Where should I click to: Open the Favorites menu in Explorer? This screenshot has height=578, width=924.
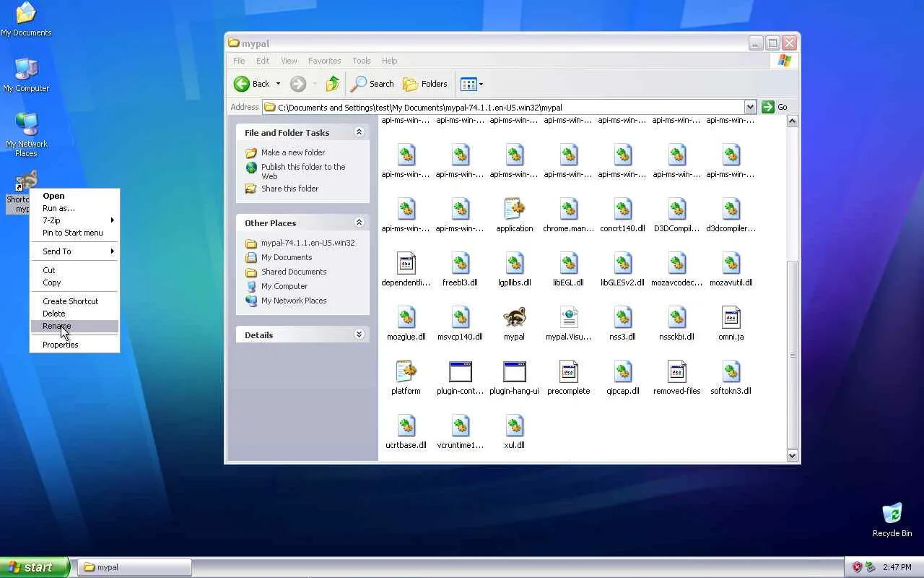tap(324, 61)
